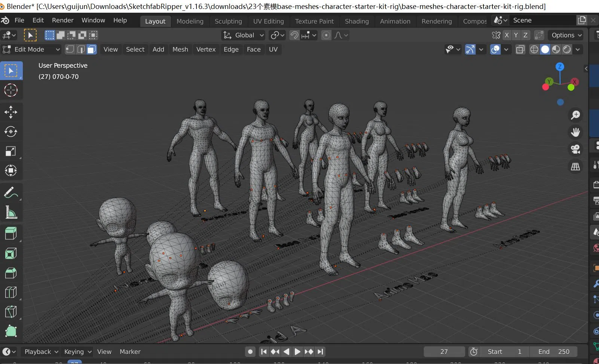Viewport: 599px width, 364px height.
Task: Expand the Global orientation dropdown
Action: (244, 35)
